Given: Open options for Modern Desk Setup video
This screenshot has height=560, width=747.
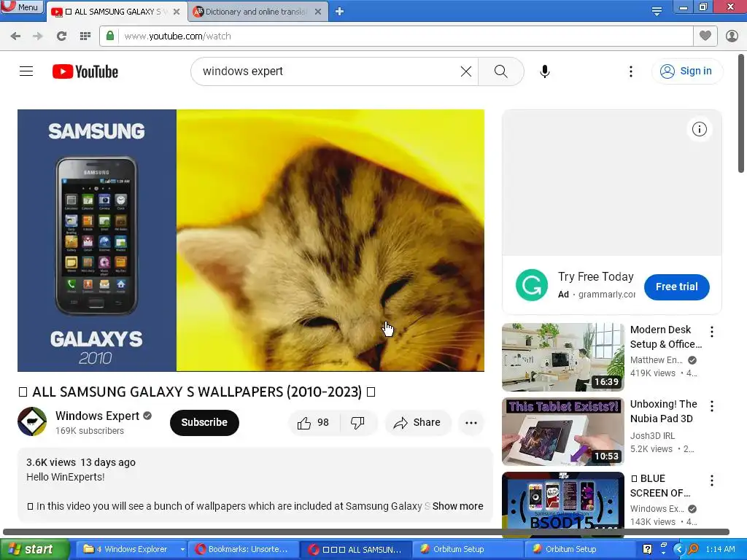Looking at the screenshot, I should point(712,332).
